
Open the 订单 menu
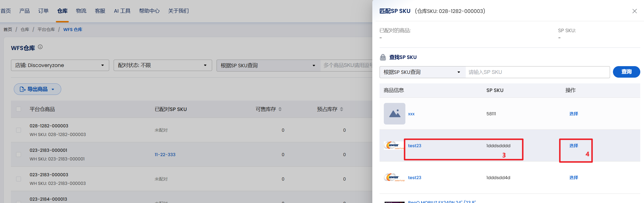[x=43, y=11]
